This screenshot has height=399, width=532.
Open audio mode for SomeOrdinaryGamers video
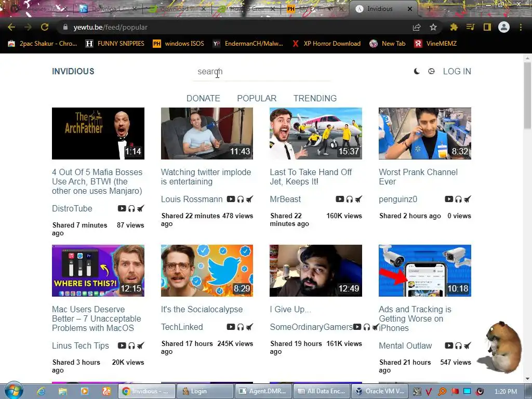pyautogui.click(x=367, y=327)
